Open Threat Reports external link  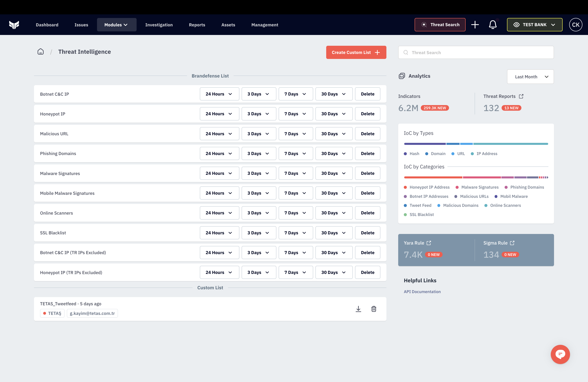521,96
